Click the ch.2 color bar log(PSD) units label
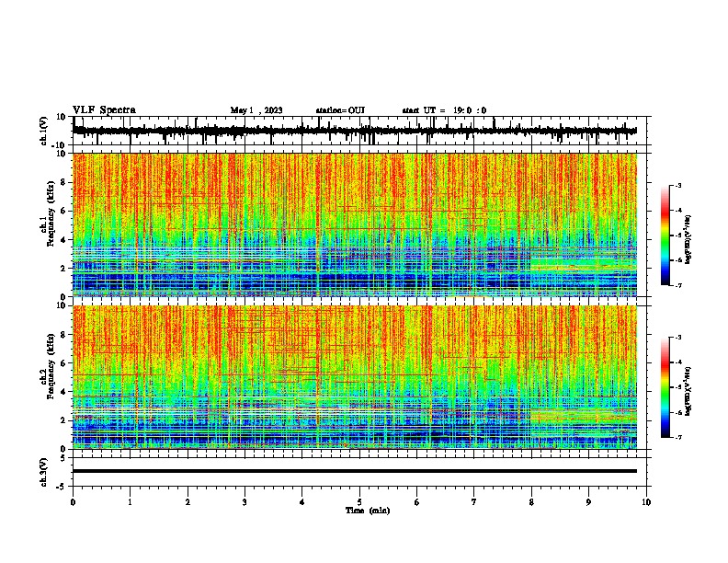 point(688,391)
